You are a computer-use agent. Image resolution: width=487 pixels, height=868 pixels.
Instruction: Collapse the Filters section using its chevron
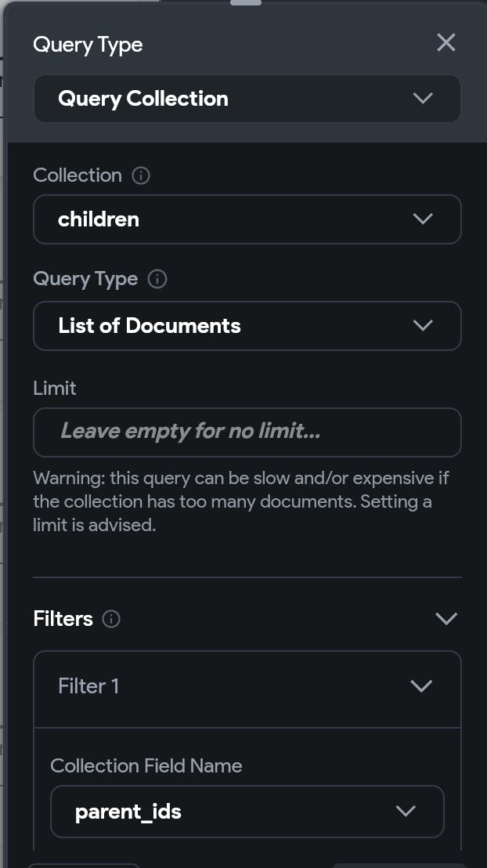point(446,619)
